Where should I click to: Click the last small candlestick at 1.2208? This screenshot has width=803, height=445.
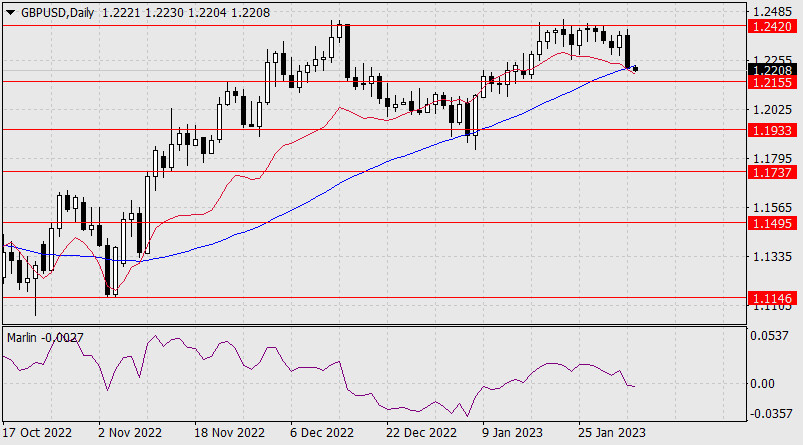pyautogui.click(x=636, y=69)
